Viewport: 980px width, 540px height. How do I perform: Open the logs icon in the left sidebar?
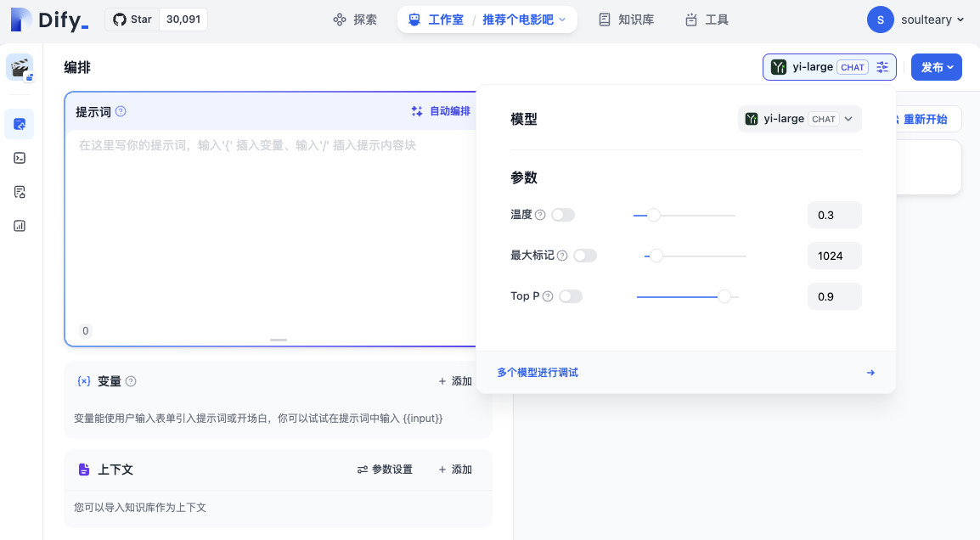pyautogui.click(x=19, y=192)
